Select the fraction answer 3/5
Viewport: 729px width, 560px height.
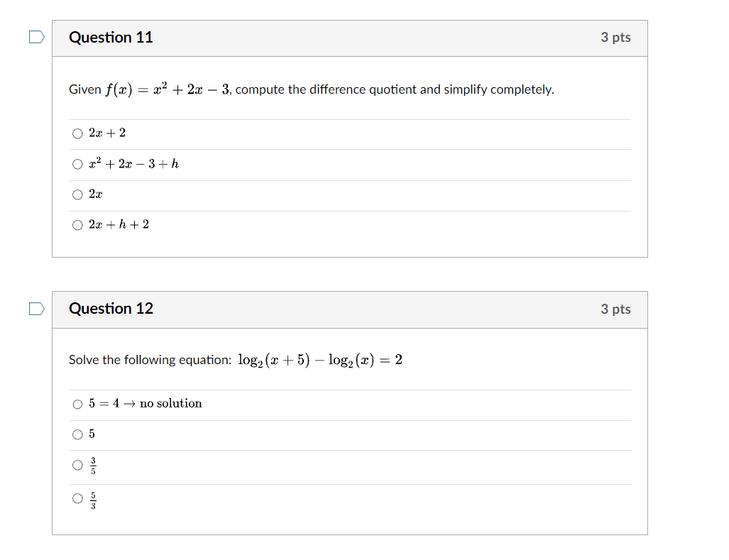[x=77, y=466]
